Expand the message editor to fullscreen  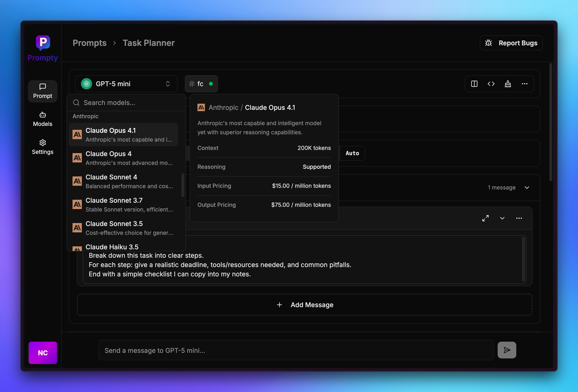(485, 218)
